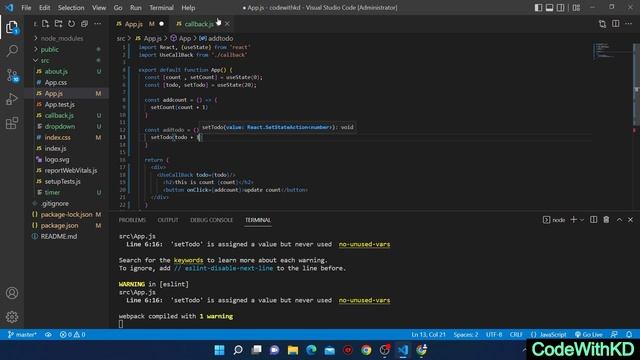Open Run and Debug view
The width and height of the screenshot is (640, 360).
click(x=12, y=99)
